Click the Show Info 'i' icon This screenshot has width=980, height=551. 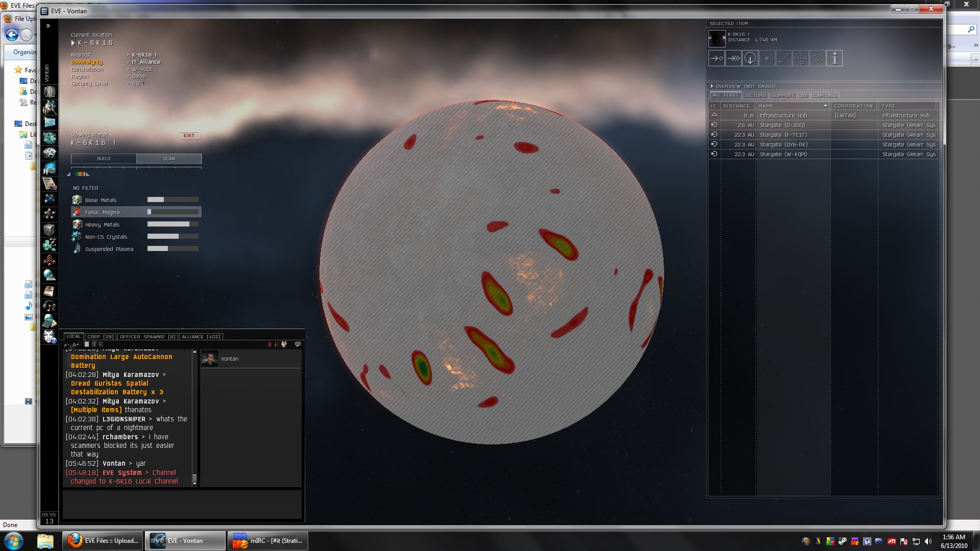[835, 59]
